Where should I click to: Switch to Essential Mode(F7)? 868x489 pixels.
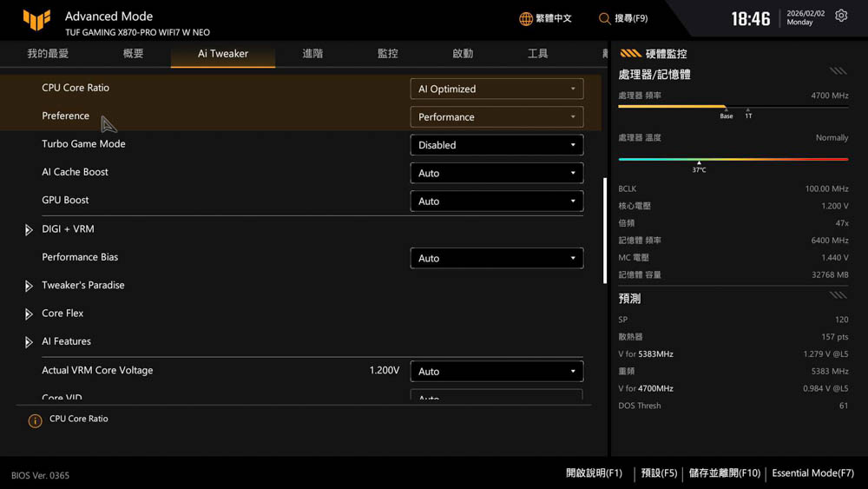(x=812, y=473)
